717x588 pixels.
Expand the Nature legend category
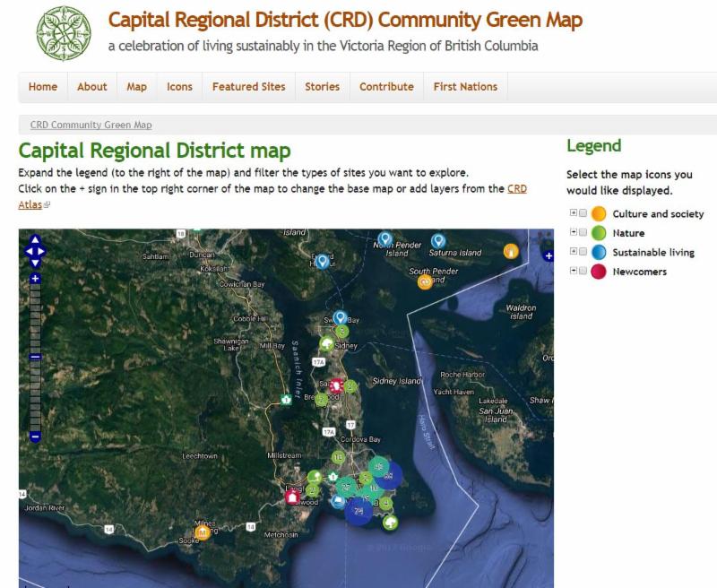(573, 233)
